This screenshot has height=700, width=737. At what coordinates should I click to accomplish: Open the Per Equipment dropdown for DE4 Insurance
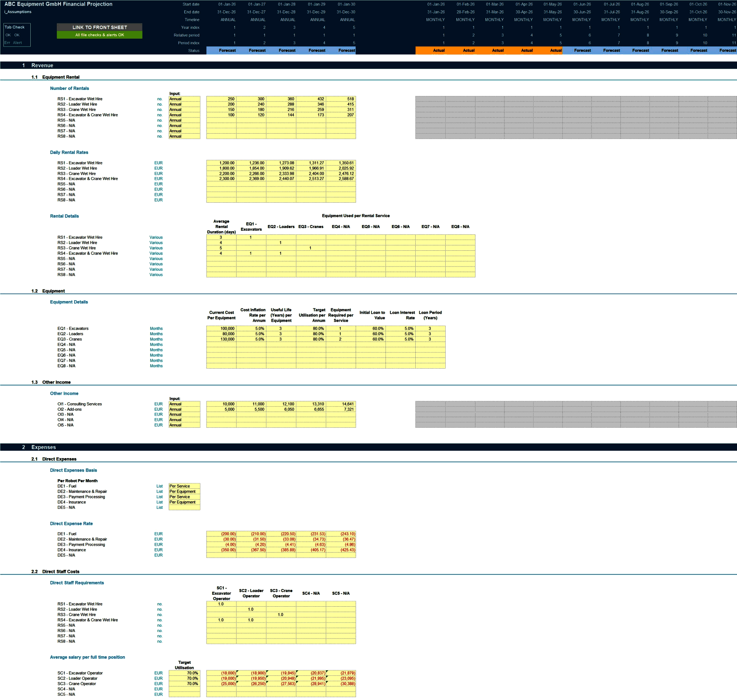pos(184,502)
